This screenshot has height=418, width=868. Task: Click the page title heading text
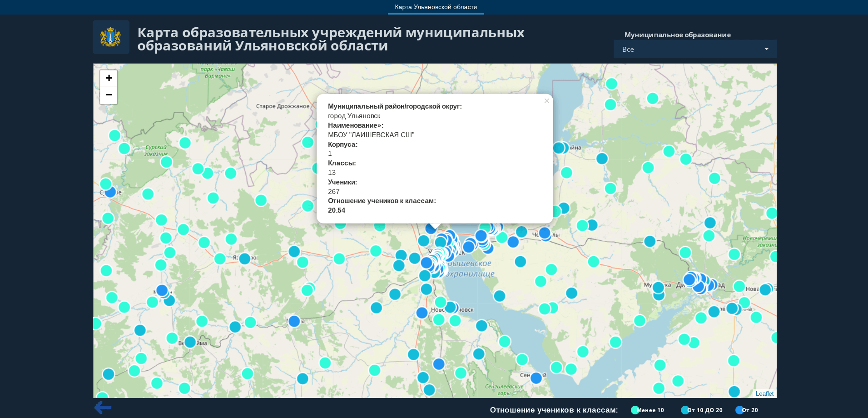(331, 39)
